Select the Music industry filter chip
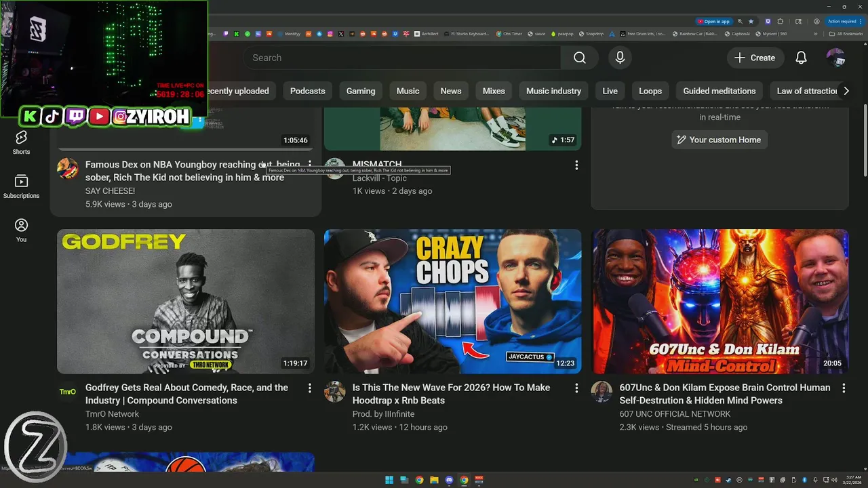This screenshot has width=868, height=488. point(553,91)
